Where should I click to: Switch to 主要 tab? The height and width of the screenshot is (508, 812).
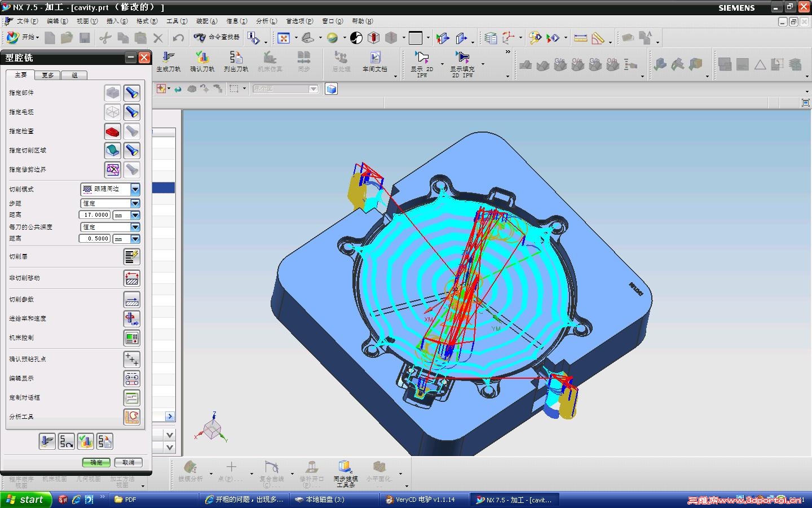[x=21, y=75]
